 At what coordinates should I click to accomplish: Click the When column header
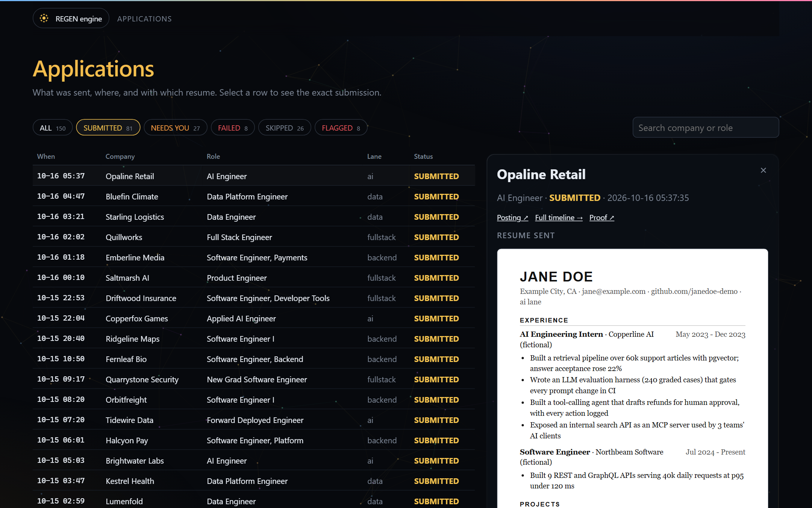[x=46, y=156]
